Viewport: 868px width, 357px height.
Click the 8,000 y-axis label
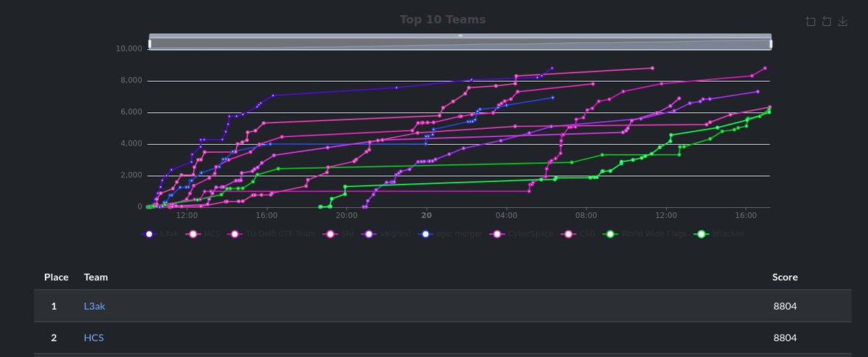(x=132, y=80)
